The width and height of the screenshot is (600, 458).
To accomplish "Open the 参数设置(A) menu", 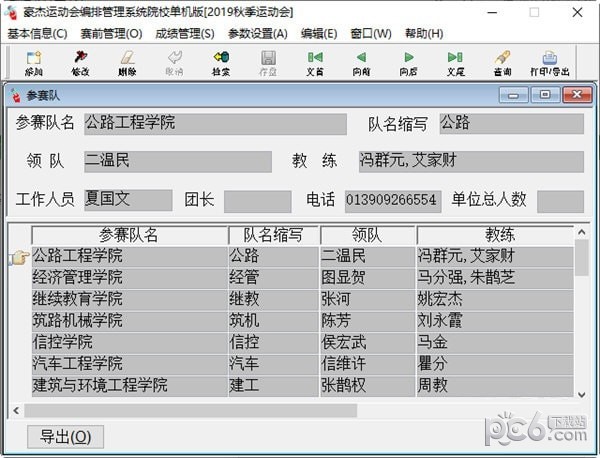I will click(x=258, y=34).
